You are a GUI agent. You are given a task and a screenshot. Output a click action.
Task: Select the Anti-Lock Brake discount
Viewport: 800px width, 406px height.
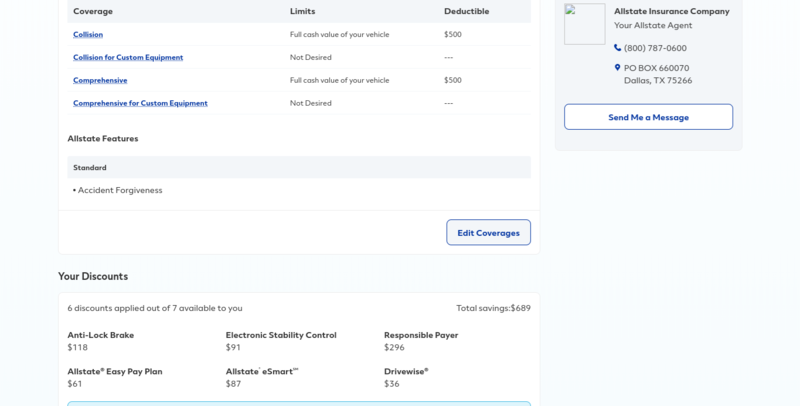100,335
